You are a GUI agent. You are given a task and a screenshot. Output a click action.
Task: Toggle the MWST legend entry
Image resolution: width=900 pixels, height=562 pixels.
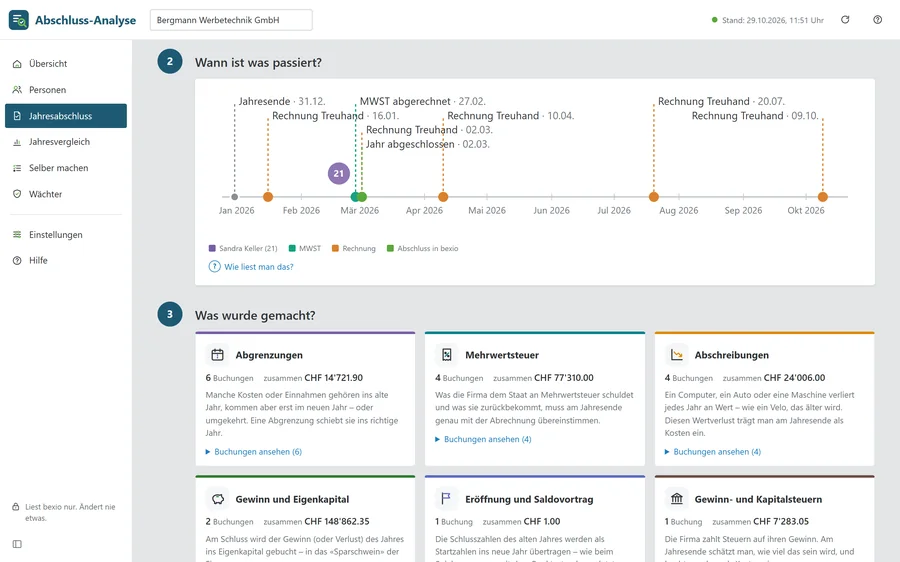point(305,249)
